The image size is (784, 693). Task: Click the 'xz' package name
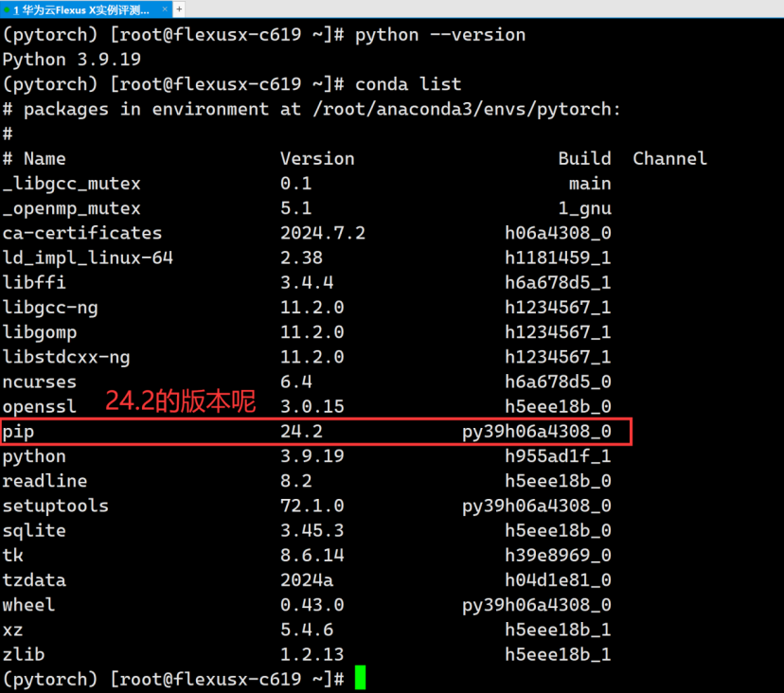coord(12,630)
